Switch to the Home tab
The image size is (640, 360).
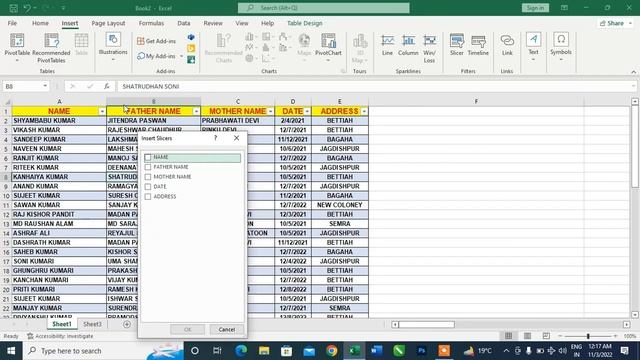click(40, 23)
